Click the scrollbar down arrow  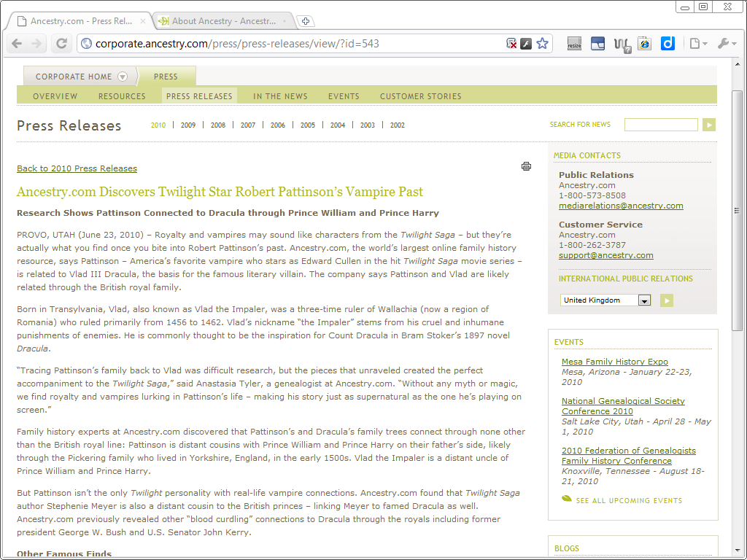(738, 551)
